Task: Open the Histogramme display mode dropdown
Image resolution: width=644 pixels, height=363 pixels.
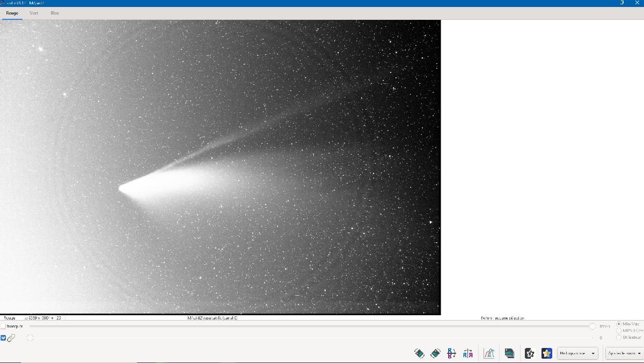Action: click(x=577, y=353)
